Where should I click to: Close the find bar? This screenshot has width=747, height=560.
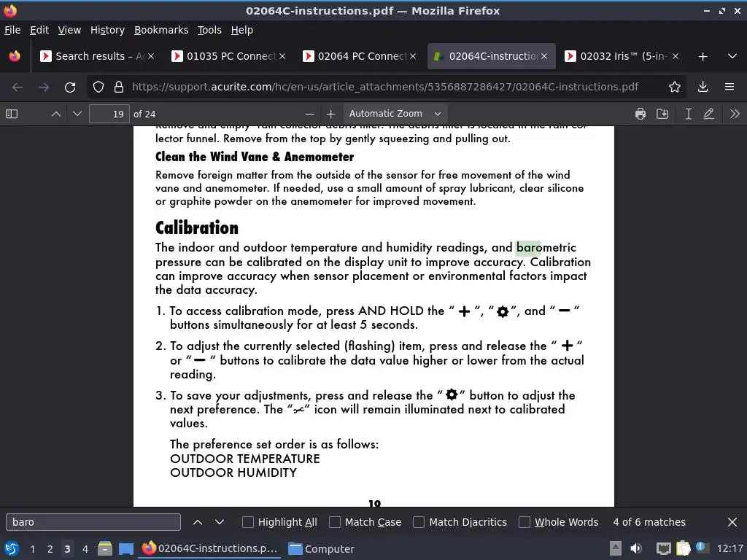(732, 522)
